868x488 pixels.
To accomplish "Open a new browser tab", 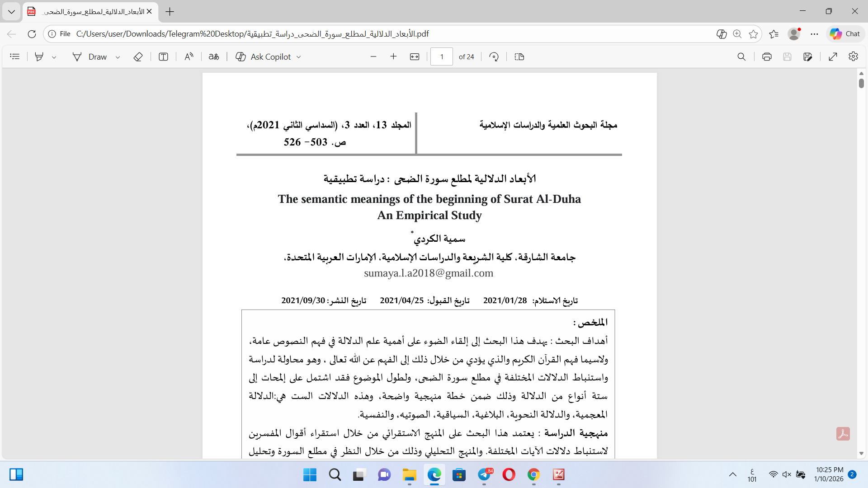I will coord(170,12).
